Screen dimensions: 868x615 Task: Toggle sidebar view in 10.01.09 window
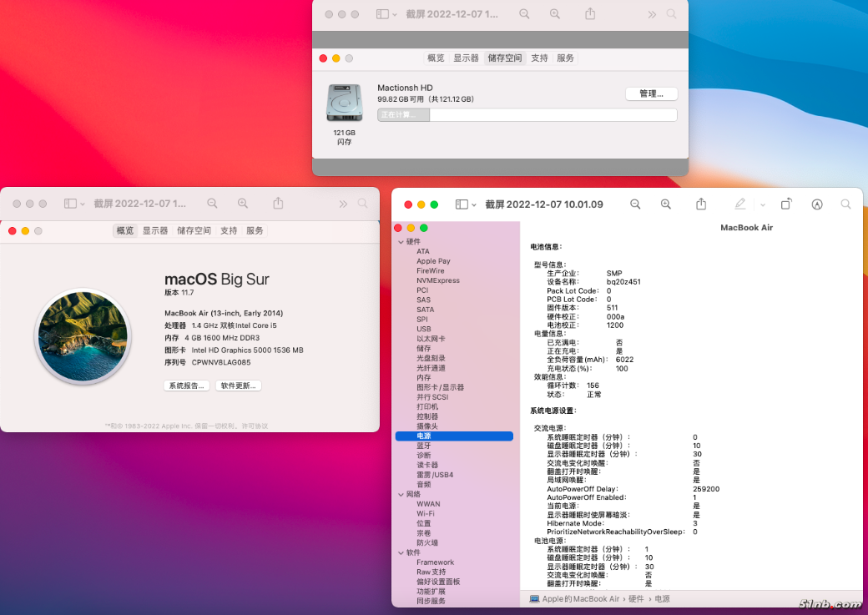point(462,204)
